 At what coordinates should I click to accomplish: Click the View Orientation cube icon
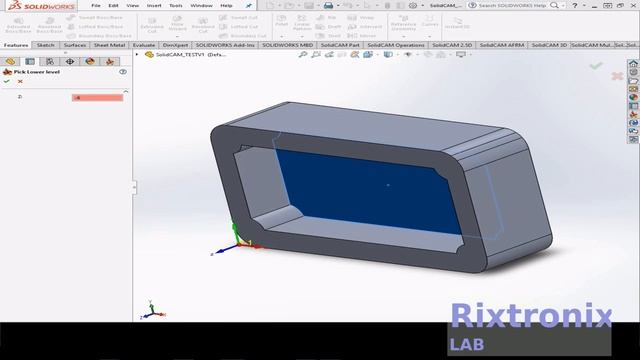[x=368, y=54]
